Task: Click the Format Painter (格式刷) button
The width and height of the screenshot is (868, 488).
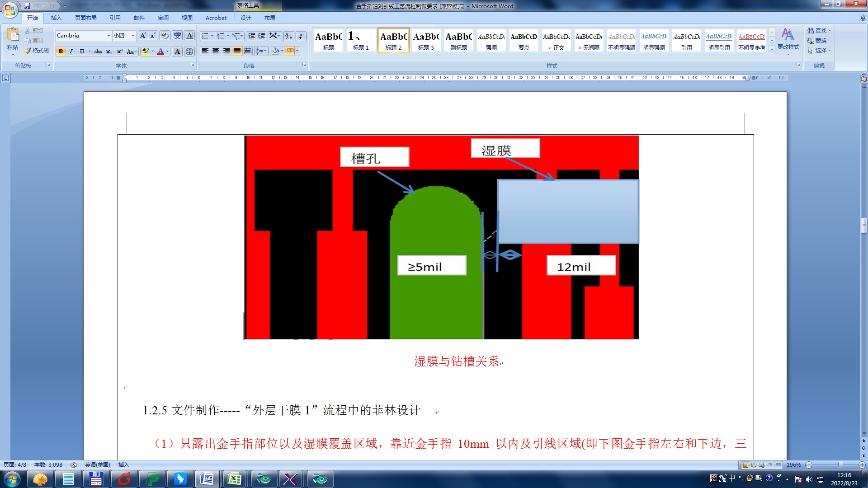Action: [x=37, y=51]
